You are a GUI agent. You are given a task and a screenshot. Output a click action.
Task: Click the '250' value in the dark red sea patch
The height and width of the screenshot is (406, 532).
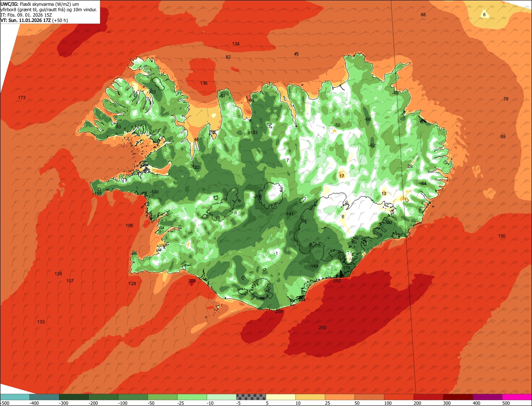pyautogui.click(x=323, y=328)
